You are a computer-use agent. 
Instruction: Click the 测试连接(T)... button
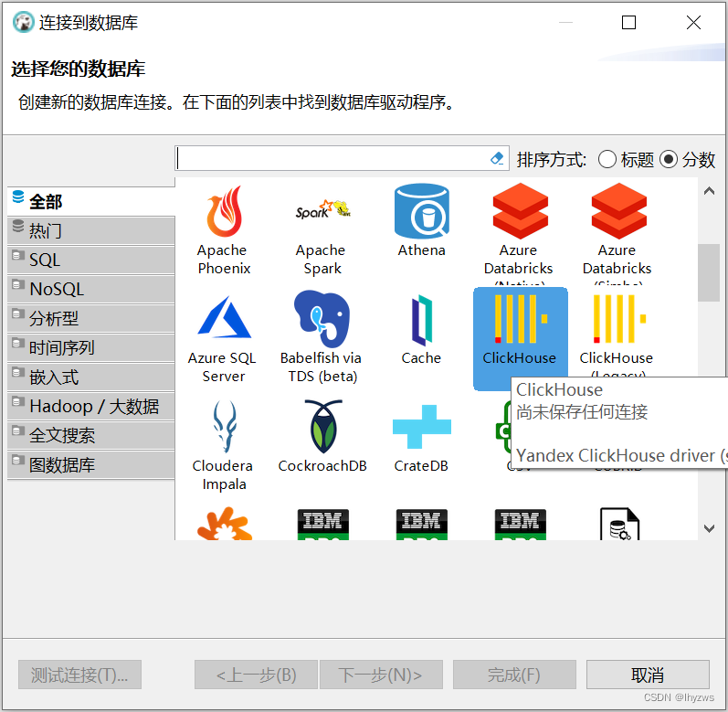click(79, 675)
